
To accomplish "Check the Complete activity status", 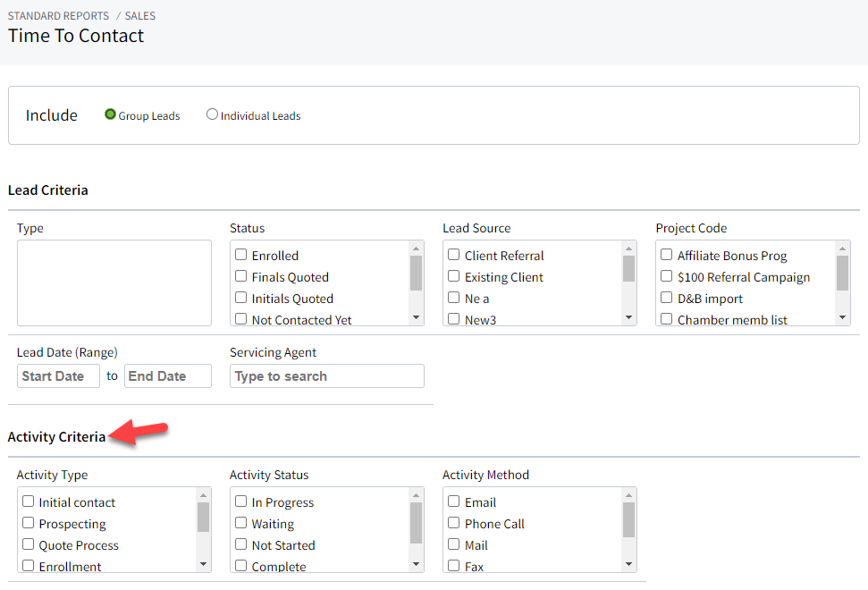I will (240, 566).
